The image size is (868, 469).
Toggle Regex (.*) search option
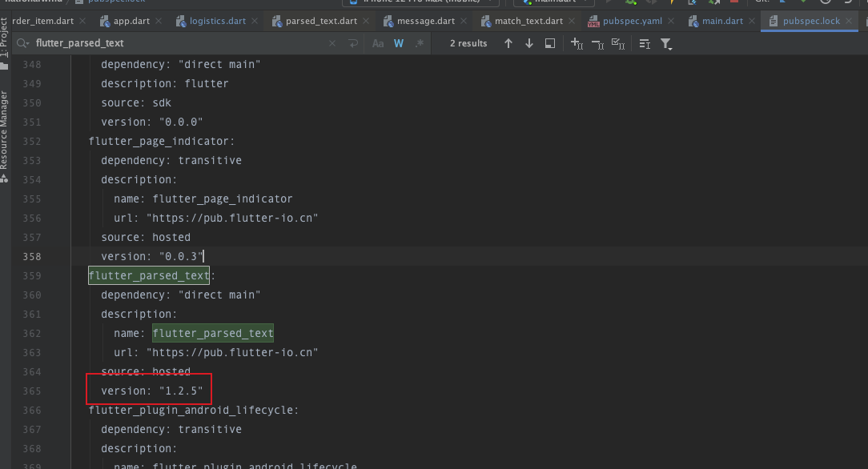coord(420,43)
